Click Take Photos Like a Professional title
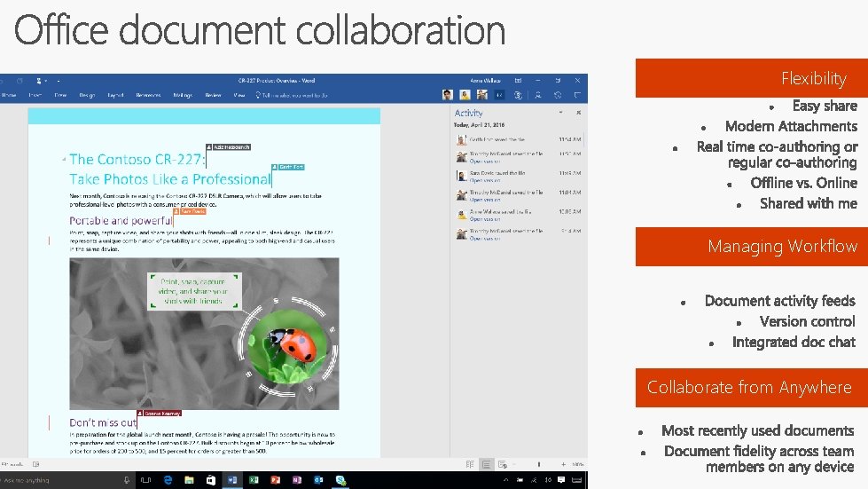This screenshot has width=868, height=489. coord(170,179)
